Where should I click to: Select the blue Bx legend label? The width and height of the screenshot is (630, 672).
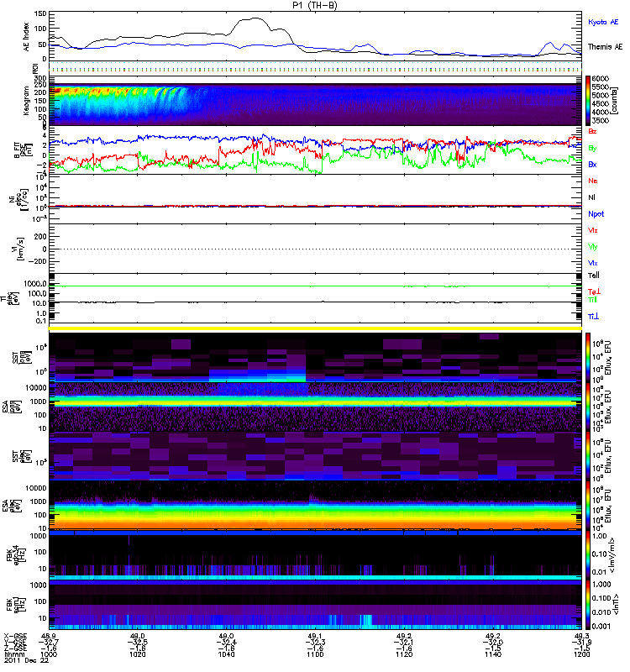pyautogui.click(x=592, y=165)
